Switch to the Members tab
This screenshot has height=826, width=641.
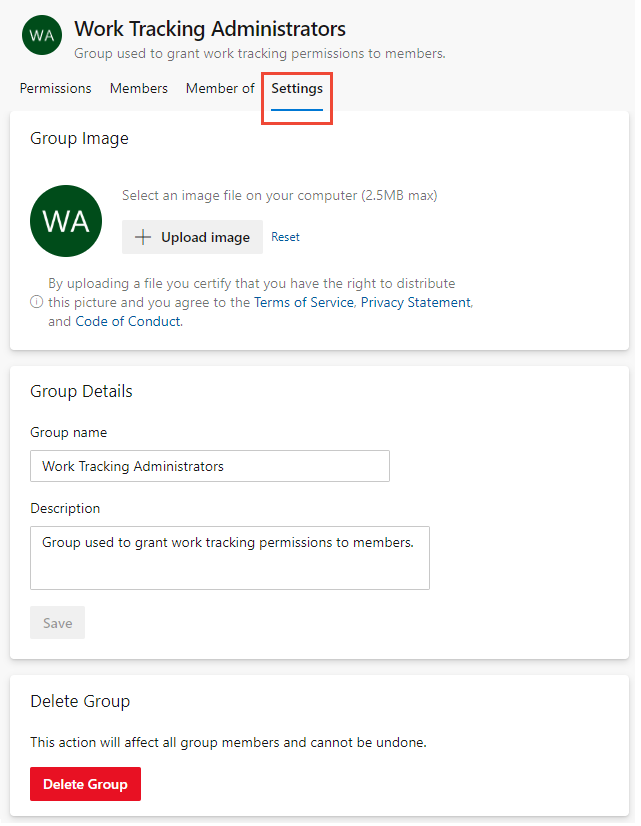click(139, 88)
